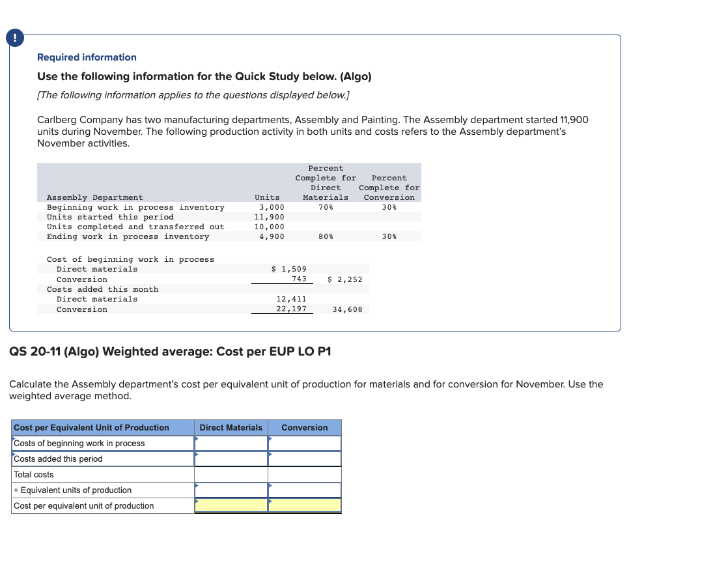Click the 70% direct materials percentage

tap(326, 207)
